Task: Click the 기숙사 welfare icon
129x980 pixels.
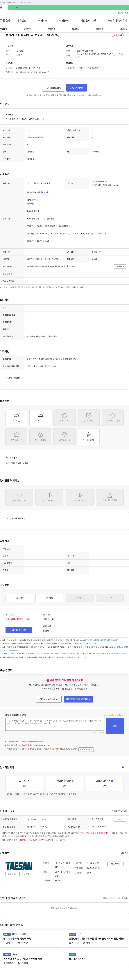Action: click(x=40, y=418)
